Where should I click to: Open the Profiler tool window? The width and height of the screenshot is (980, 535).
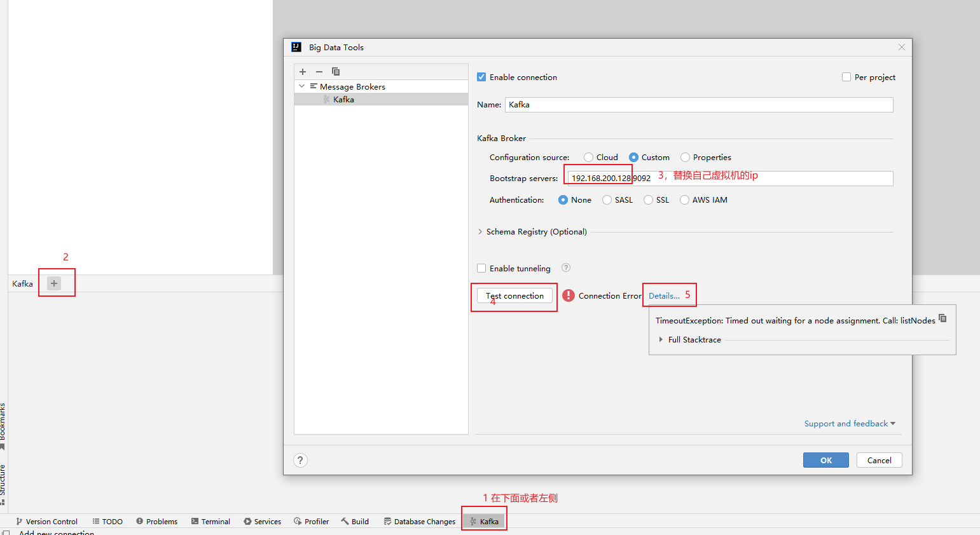click(x=311, y=521)
